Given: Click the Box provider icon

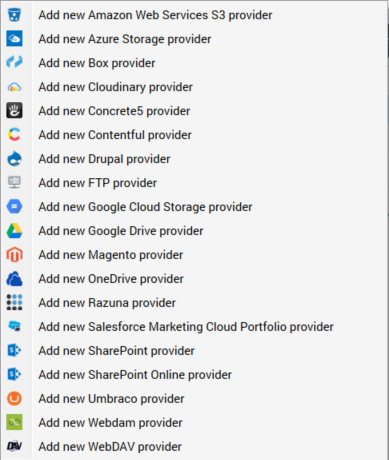Looking at the screenshot, I should (x=14, y=62).
